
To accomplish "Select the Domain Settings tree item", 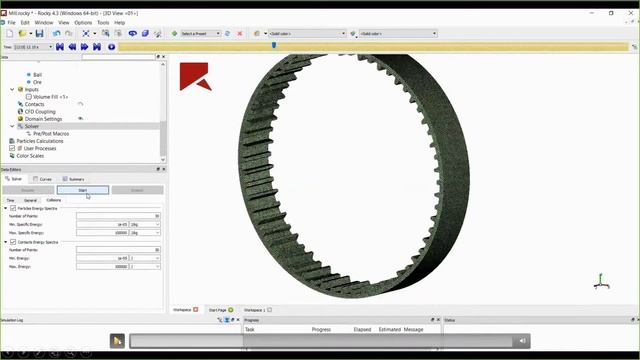I will pos(43,119).
